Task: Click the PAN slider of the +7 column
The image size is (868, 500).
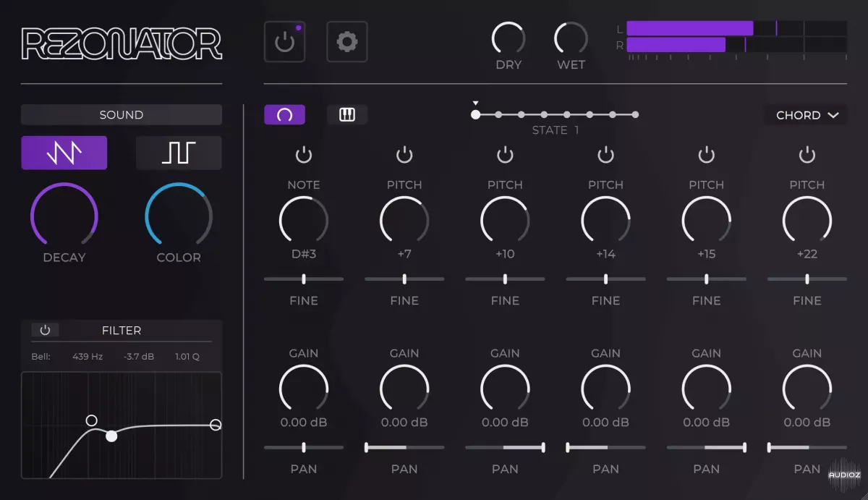Action: tap(404, 447)
